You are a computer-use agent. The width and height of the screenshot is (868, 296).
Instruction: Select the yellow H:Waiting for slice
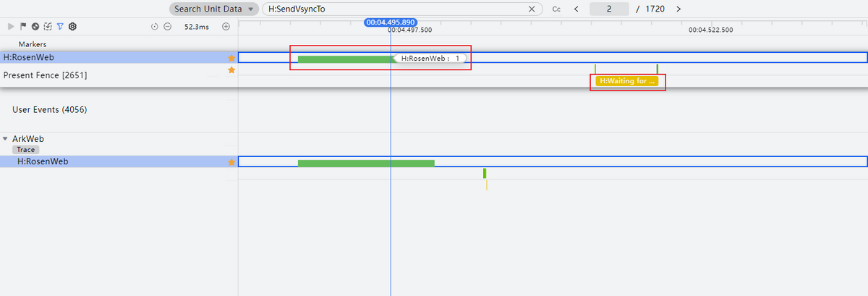[x=626, y=81]
